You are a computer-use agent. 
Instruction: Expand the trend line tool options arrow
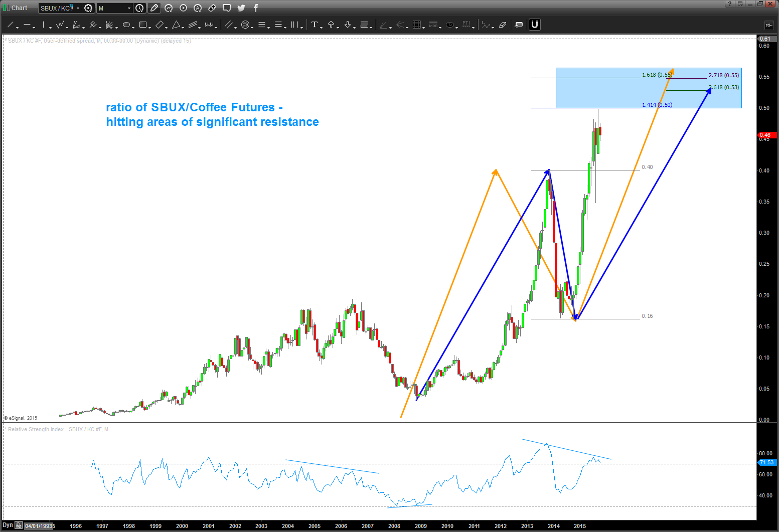17,27
